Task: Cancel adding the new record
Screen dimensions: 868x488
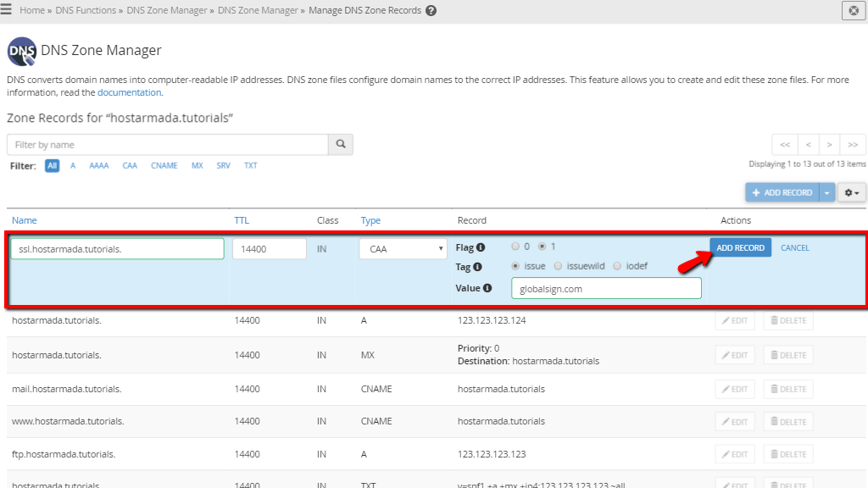Action: (795, 248)
